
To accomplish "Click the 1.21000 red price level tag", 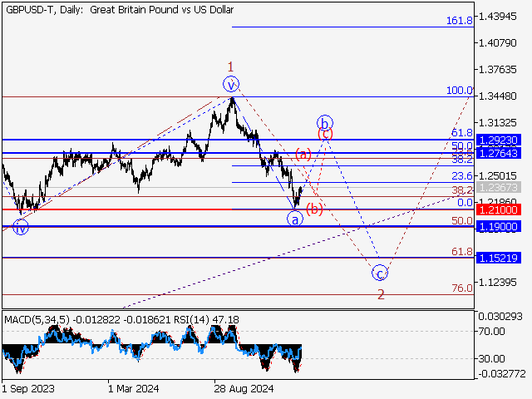I will [499, 210].
